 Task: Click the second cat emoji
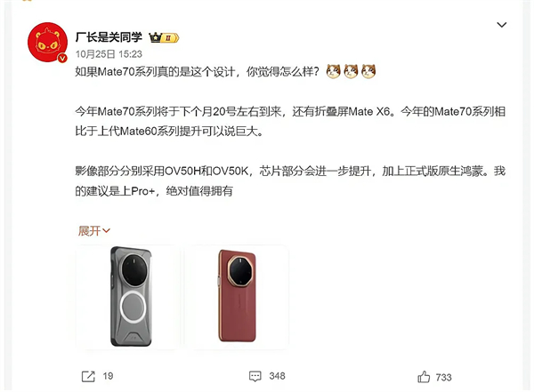[351, 71]
